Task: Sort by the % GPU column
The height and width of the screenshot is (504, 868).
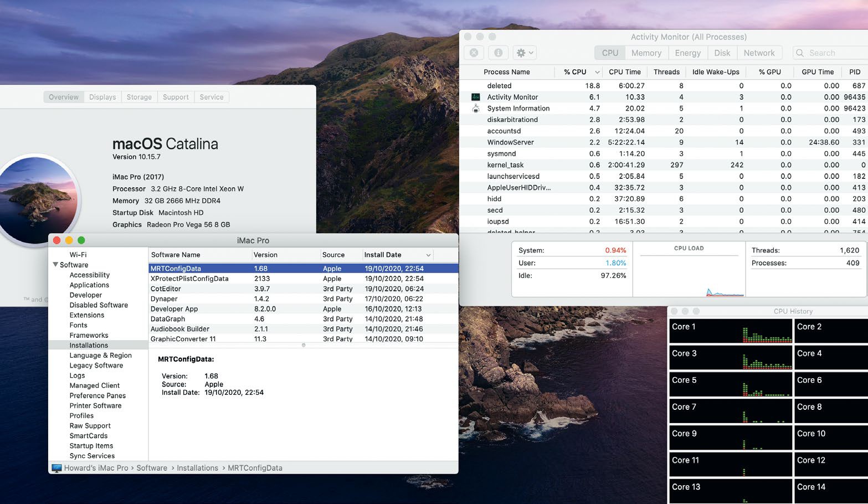Action: [x=769, y=72]
